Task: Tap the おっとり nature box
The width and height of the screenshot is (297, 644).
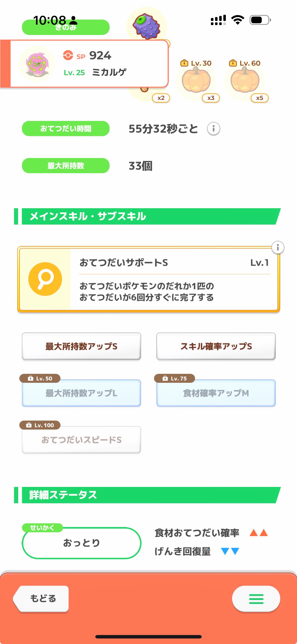Action: click(82, 543)
